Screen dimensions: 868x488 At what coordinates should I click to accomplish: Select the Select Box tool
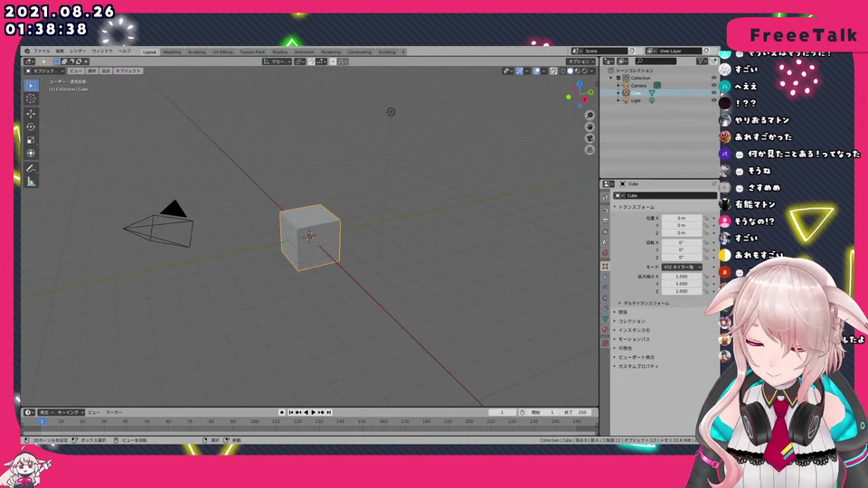(31, 85)
